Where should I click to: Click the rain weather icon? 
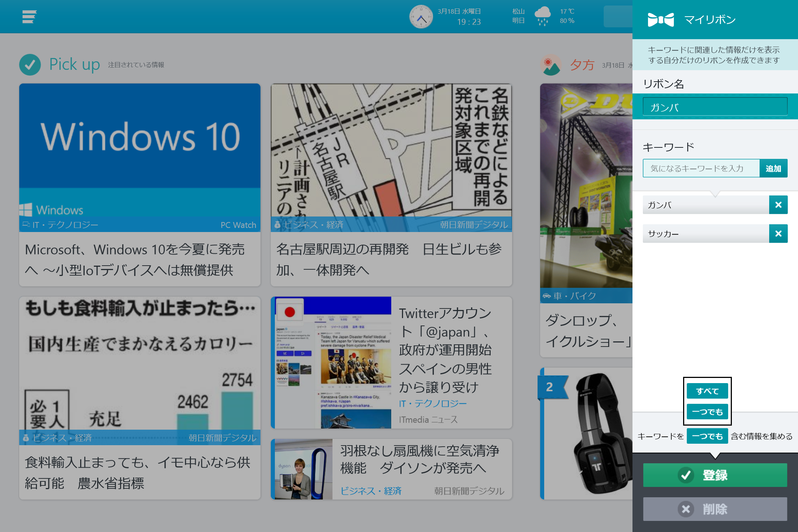tap(543, 16)
